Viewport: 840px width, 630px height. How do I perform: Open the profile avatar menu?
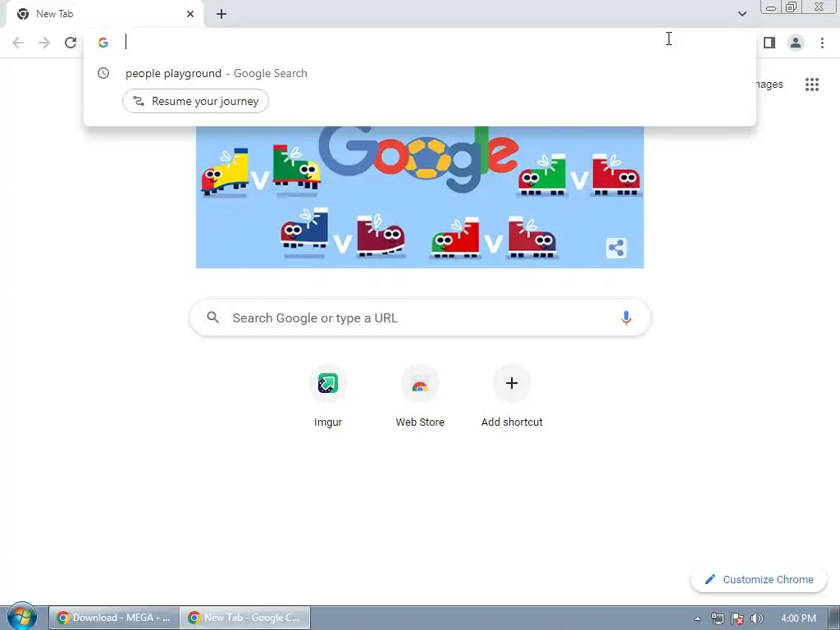[x=796, y=43]
